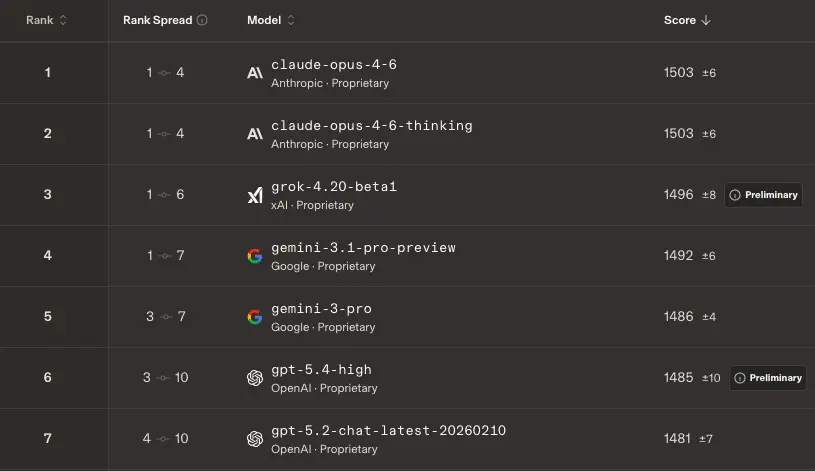Click the rank spread range for gemini-3-pro
815x471 pixels.
click(x=165, y=317)
